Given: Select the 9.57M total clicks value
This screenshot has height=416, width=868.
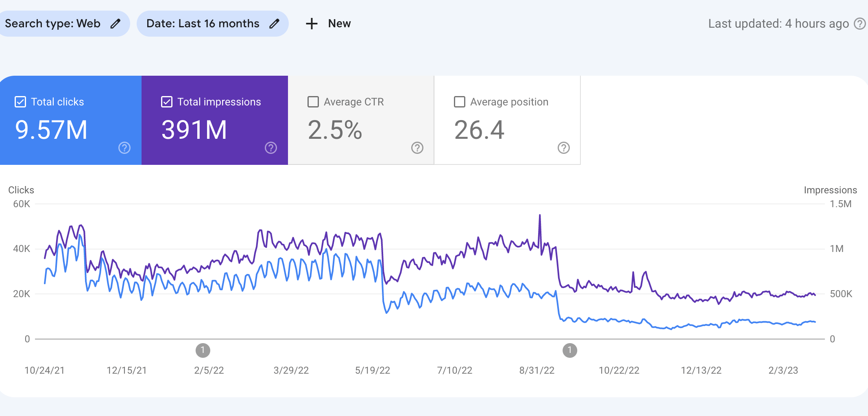Looking at the screenshot, I should pos(51,130).
